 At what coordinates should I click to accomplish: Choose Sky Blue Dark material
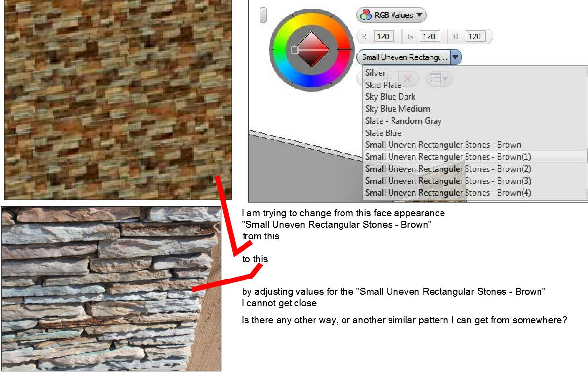click(390, 97)
